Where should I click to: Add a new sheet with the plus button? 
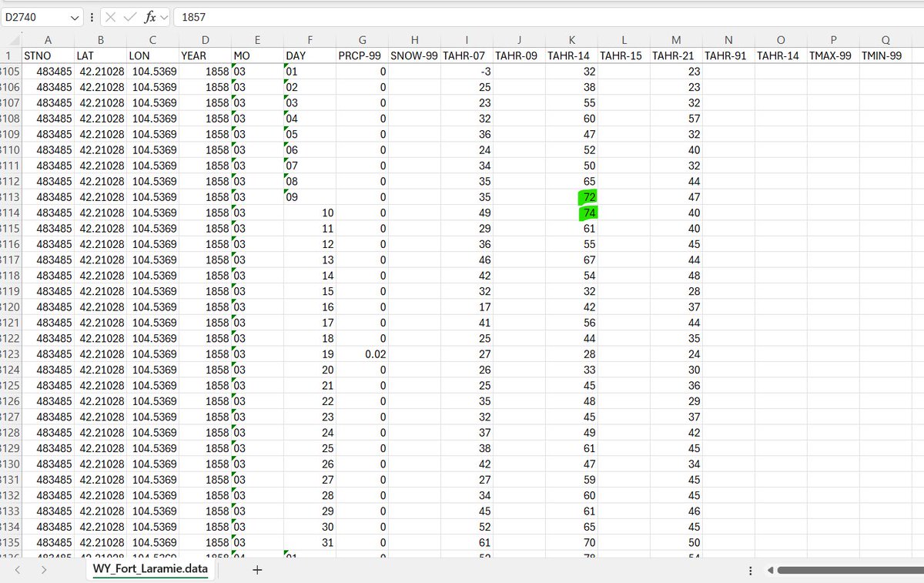click(x=257, y=570)
